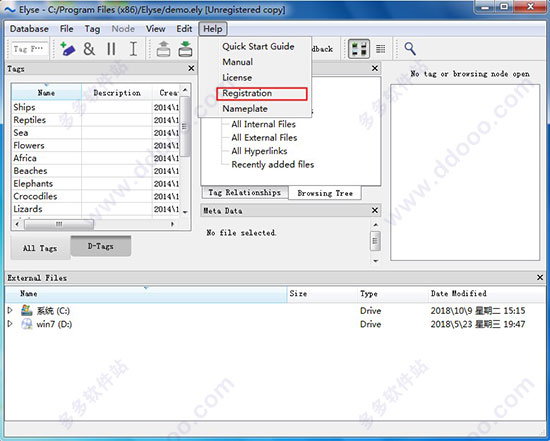Image resolution: width=550 pixels, height=441 pixels.
Task: Select the Reptiles tag row
Action: pyautogui.click(x=95, y=120)
